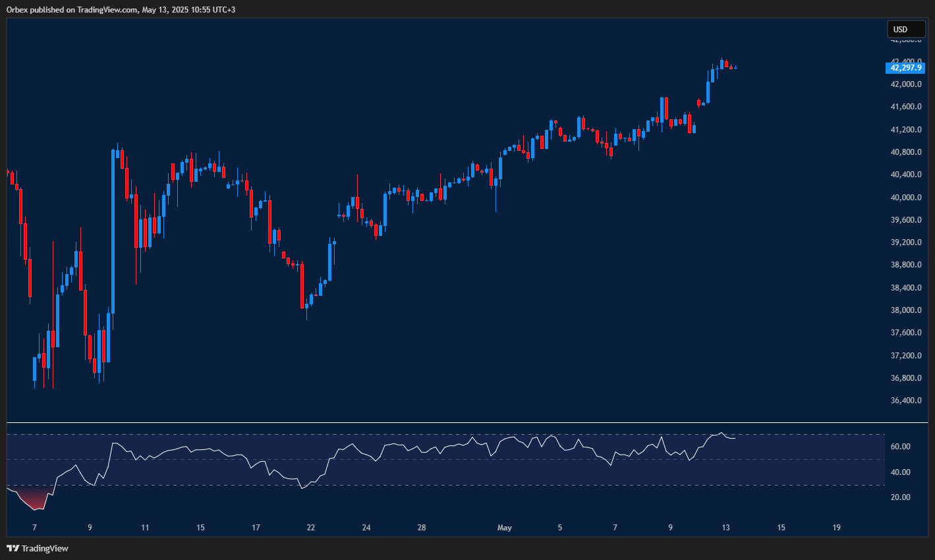The width and height of the screenshot is (935, 560).
Task: Select the 13 date on time axis
Action: click(725, 528)
